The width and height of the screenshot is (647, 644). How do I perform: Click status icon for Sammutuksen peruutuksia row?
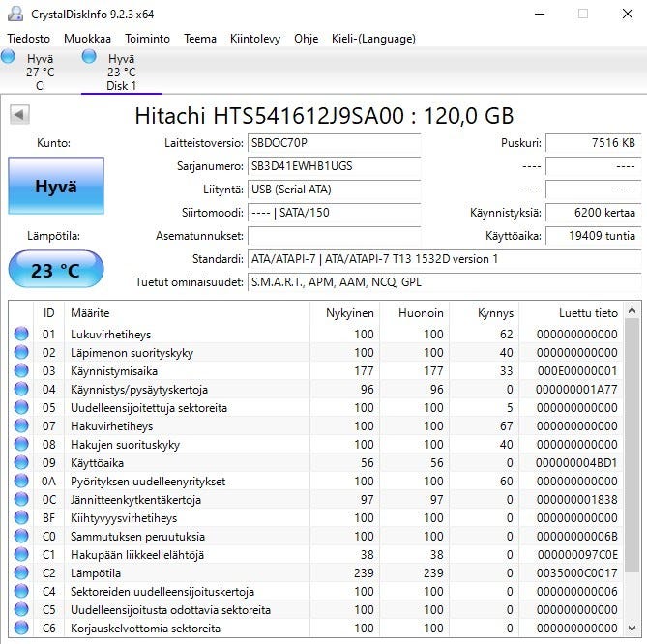point(21,536)
